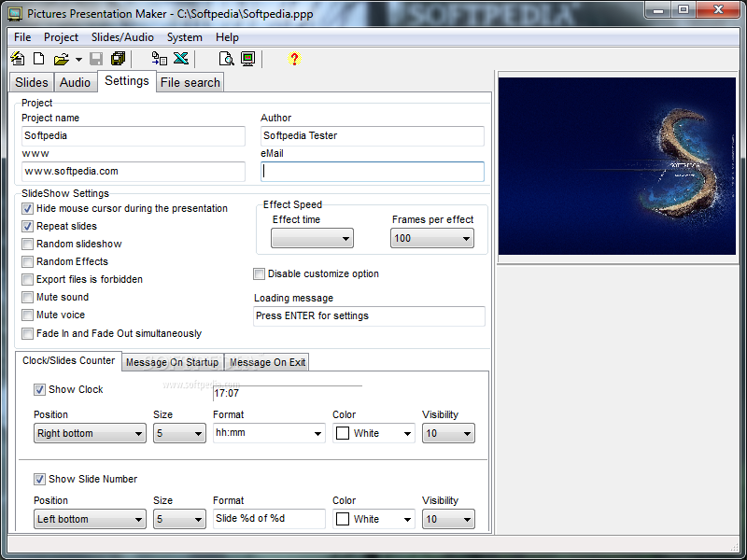Minimize the Pictures Presentation Maker window
Image resolution: width=747 pixels, height=560 pixels.
point(659,9)
